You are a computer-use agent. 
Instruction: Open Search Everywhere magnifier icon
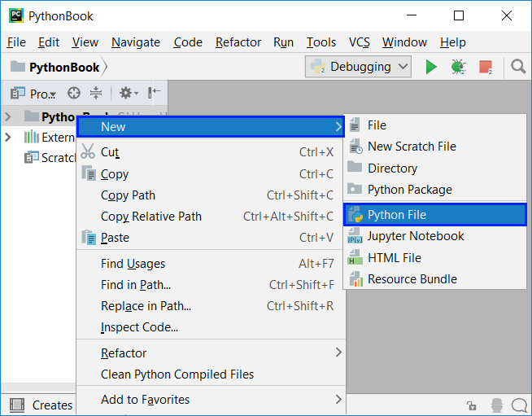tap(518, 67)
